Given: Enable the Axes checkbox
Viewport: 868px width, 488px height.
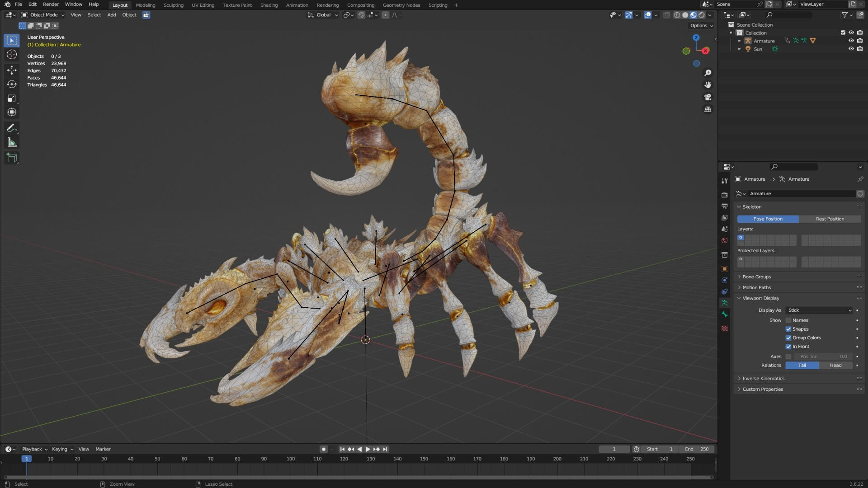Looking at the screenshot, I should click(x=788, y=357).
